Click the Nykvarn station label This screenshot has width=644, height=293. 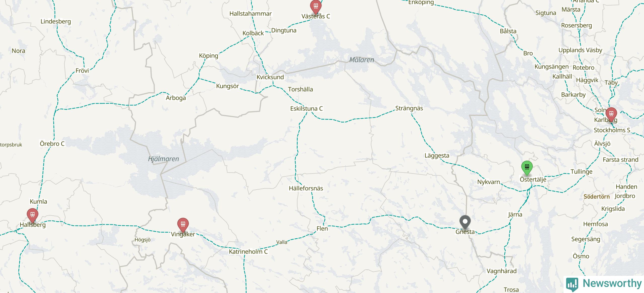point(489,182)
